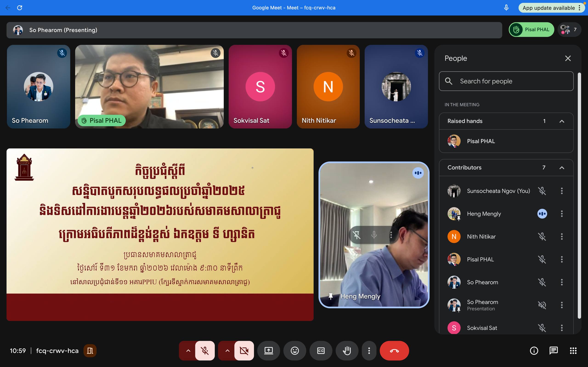
Task: Toggle the camera off button
Action: coord(244,350)
